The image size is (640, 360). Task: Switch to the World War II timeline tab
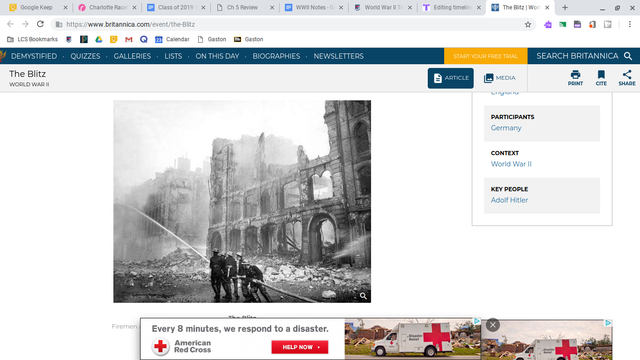point(382,7)
